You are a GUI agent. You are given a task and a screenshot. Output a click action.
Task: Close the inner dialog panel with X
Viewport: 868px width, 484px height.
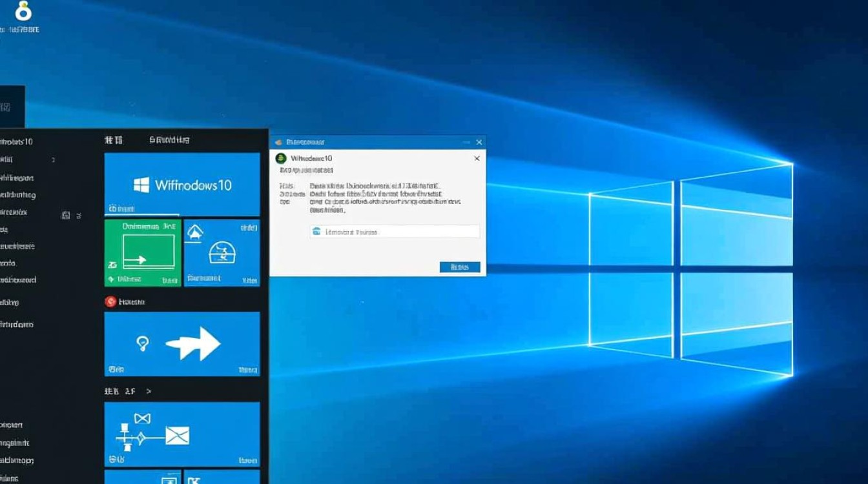(x=477, y=158)
